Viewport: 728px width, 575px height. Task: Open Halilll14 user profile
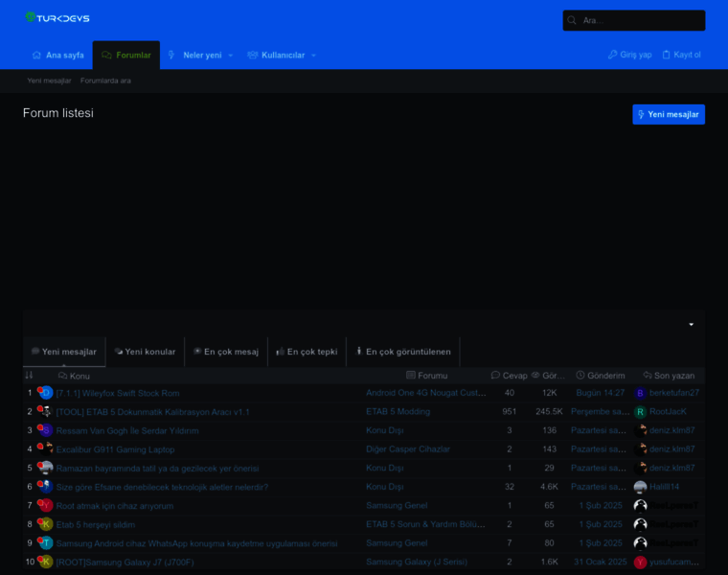[664, 487]
